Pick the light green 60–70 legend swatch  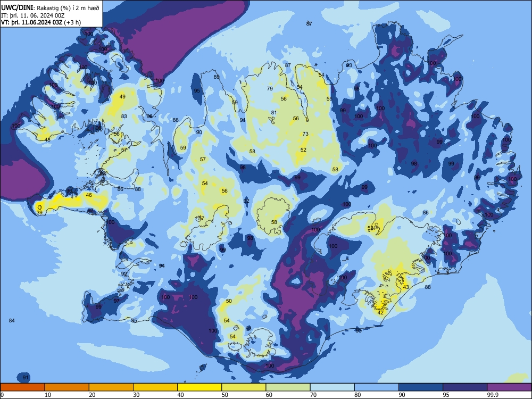288,387
